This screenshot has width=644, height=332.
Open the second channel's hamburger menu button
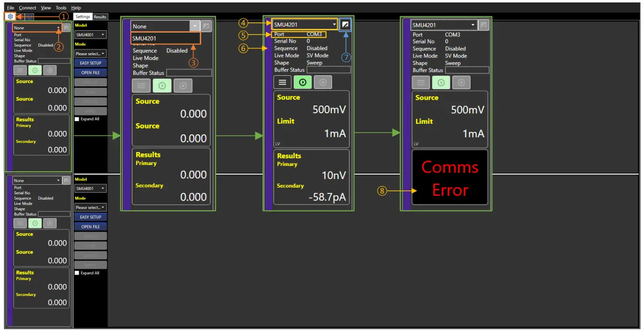coord(20,223)
